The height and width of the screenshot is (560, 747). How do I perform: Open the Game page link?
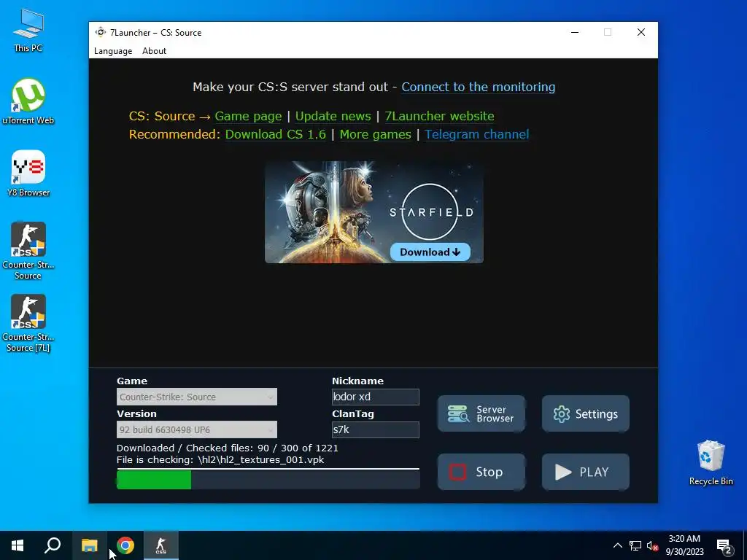248,116
